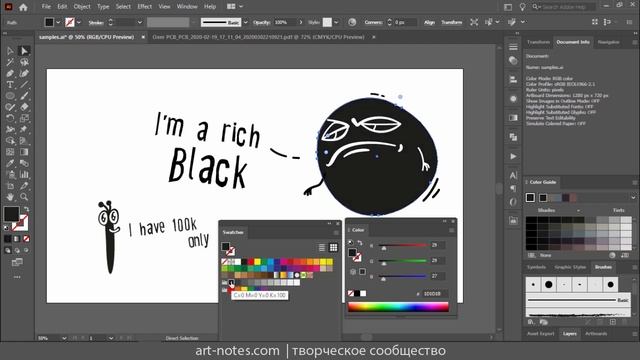This screenshot has height=360, width=640.
Task: Select the Blend tool
Action: (24, 163)
